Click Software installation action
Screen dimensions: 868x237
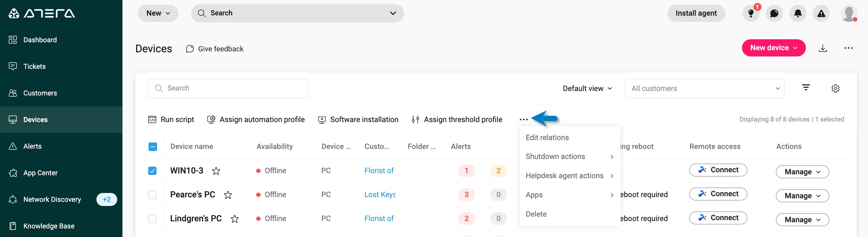[x=358, y=119]
